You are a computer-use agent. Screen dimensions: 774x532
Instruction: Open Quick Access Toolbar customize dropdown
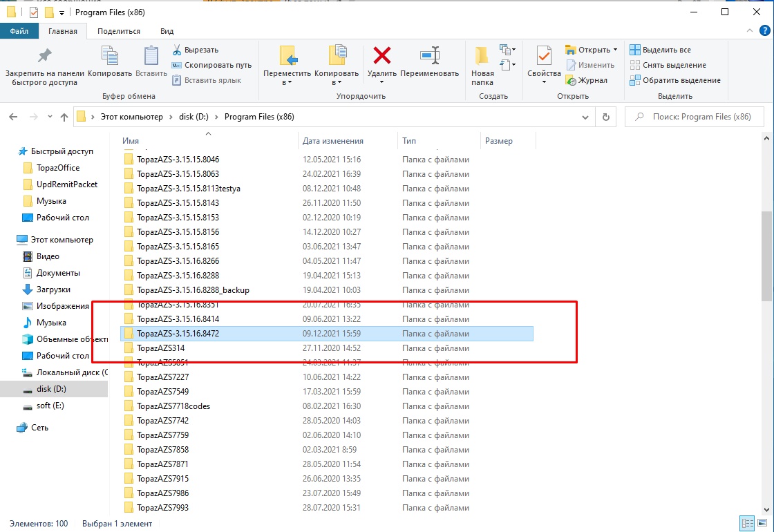click(62, 13)
